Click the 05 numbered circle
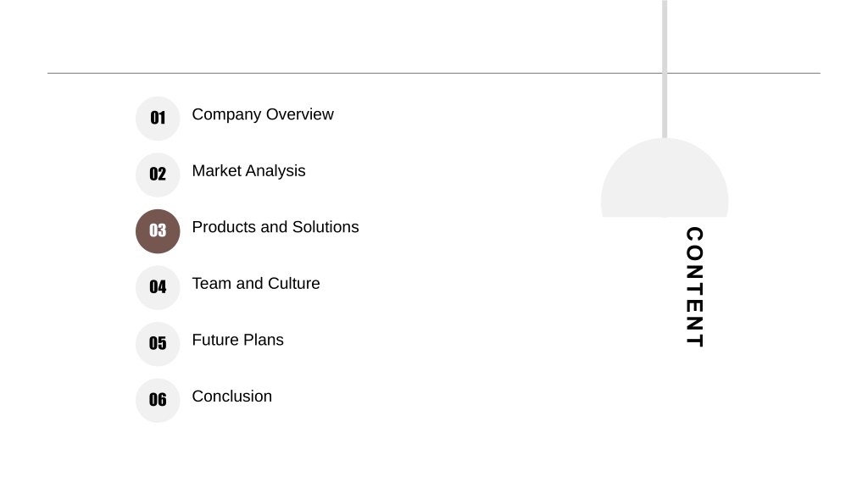Viewport: 868px width, 488px height. point(158,344)
